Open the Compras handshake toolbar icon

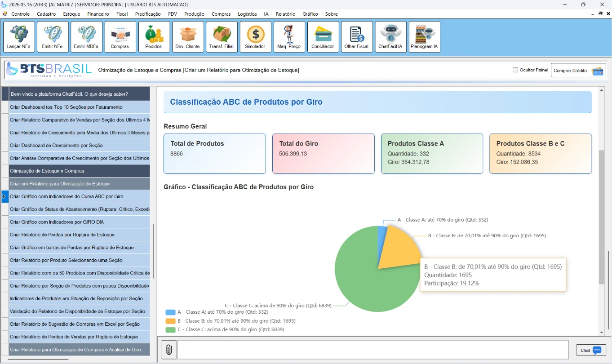point(120,37)
